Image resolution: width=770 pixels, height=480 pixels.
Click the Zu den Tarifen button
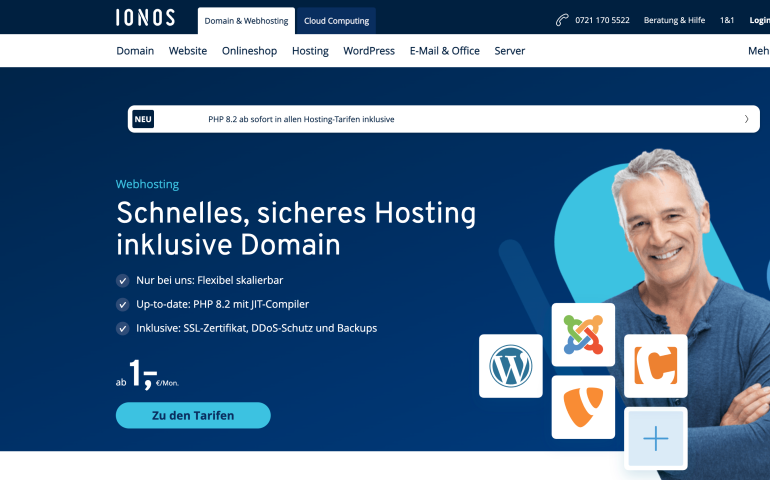193,415
